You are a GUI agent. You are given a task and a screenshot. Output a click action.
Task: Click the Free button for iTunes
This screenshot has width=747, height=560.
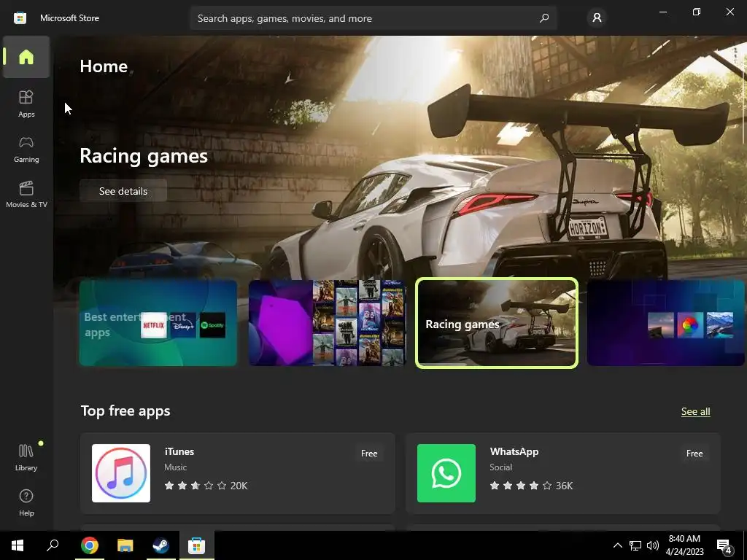pos(369,454)
